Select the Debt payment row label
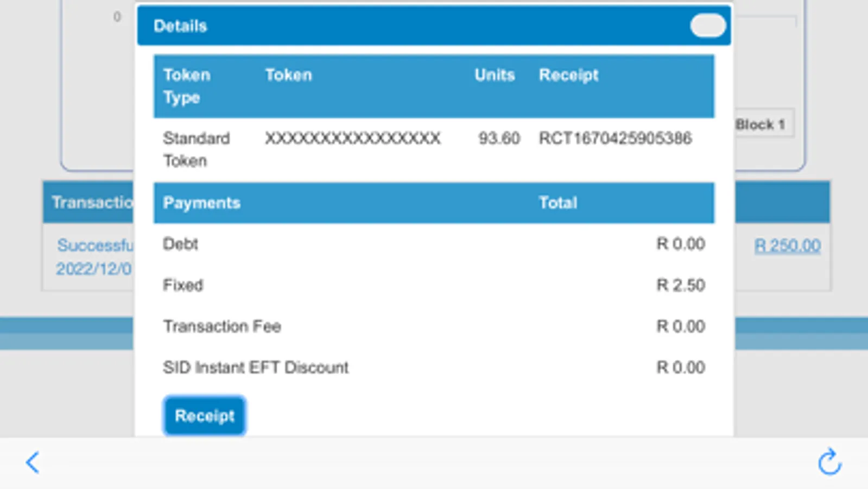 pyautogui.click(x=180, y=244)
